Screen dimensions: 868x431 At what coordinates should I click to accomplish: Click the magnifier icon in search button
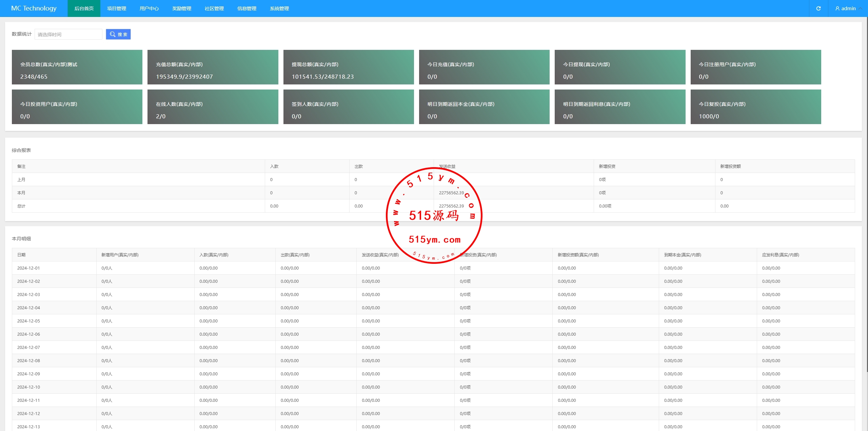pos(113,34)
